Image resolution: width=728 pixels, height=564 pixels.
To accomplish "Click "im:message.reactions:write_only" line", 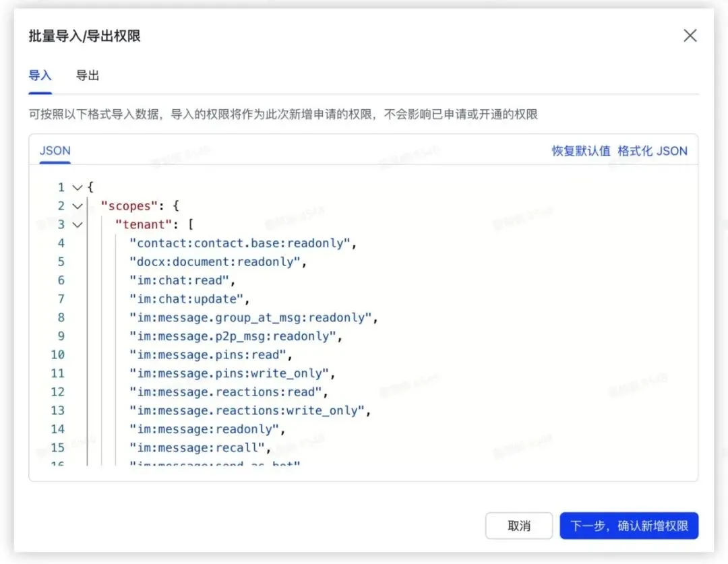I will (249, 410).
